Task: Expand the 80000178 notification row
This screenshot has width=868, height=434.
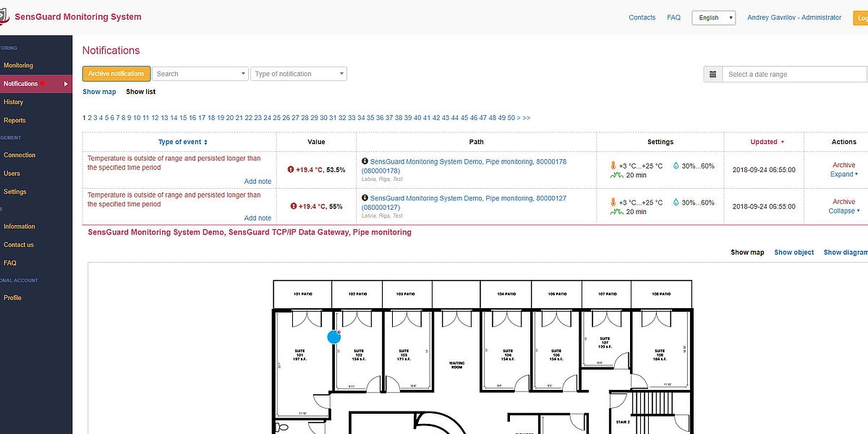Action: 843,174
